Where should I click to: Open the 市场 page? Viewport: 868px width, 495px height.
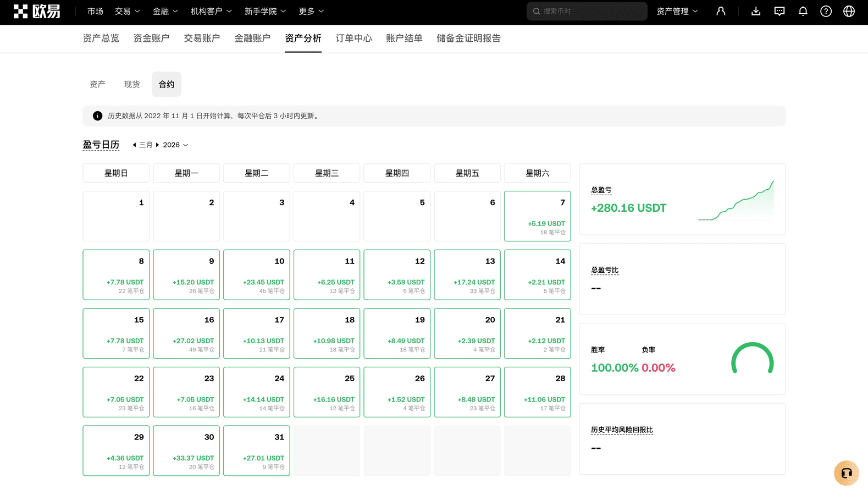click(x=95, y=11)
